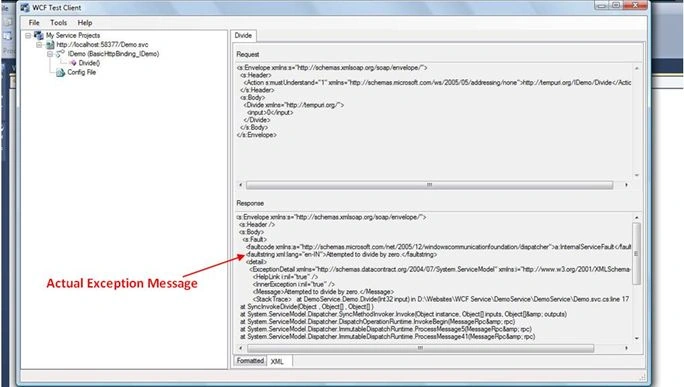
Task: Click the Divide() operation icon
Action: coord(73,63)
